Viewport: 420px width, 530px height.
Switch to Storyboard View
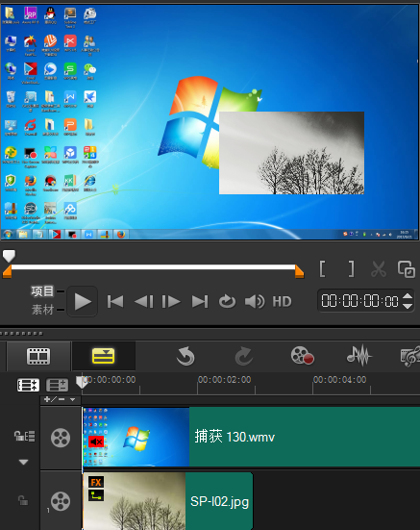point(38,356)
